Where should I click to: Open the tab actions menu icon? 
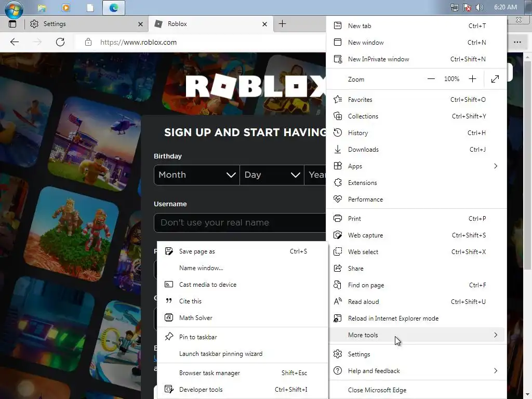(12, 24)
